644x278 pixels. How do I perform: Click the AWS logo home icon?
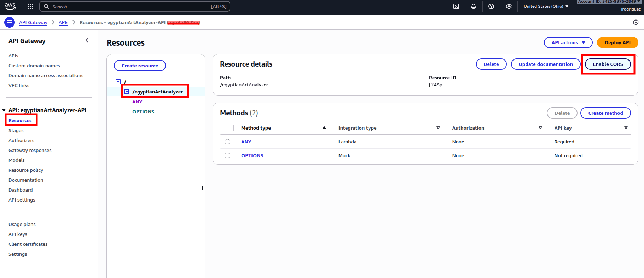pos(10,6)
